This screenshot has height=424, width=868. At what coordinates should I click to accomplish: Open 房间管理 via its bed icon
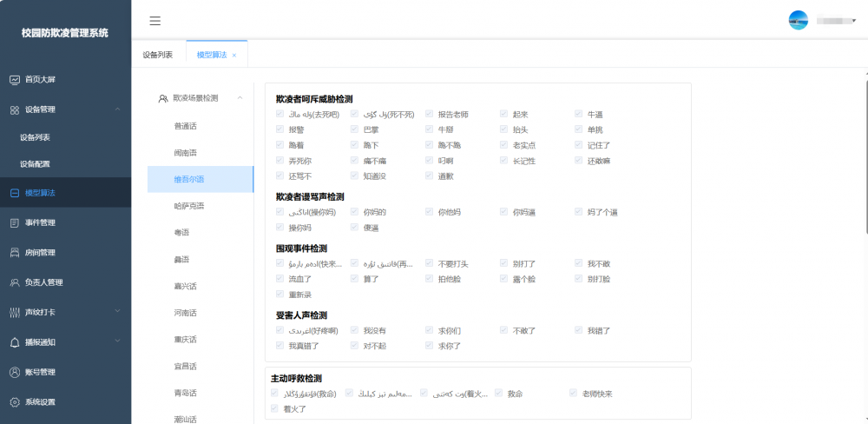(15, 253)
